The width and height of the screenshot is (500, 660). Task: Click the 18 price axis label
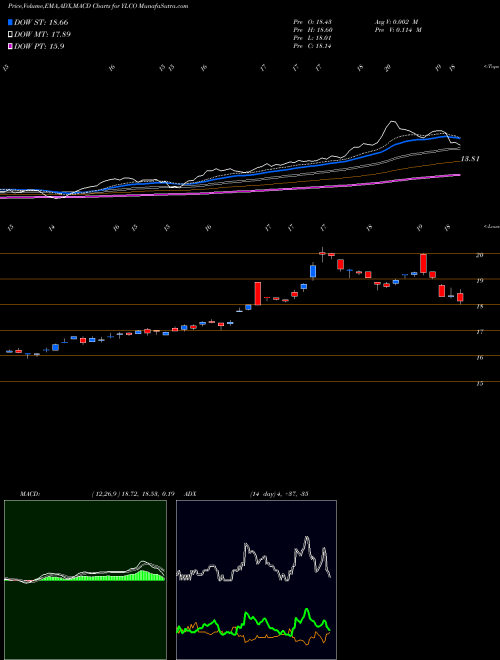pos(480,306)
